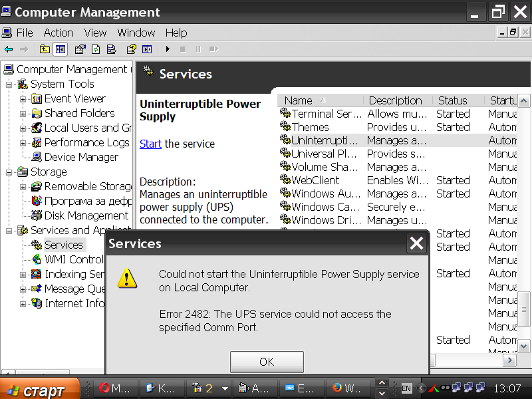532x399 pixels.
Task: Select the Disk Defragmenter (Програма за дефр) node
Action: pyautogui.click(x=88, y=201)
